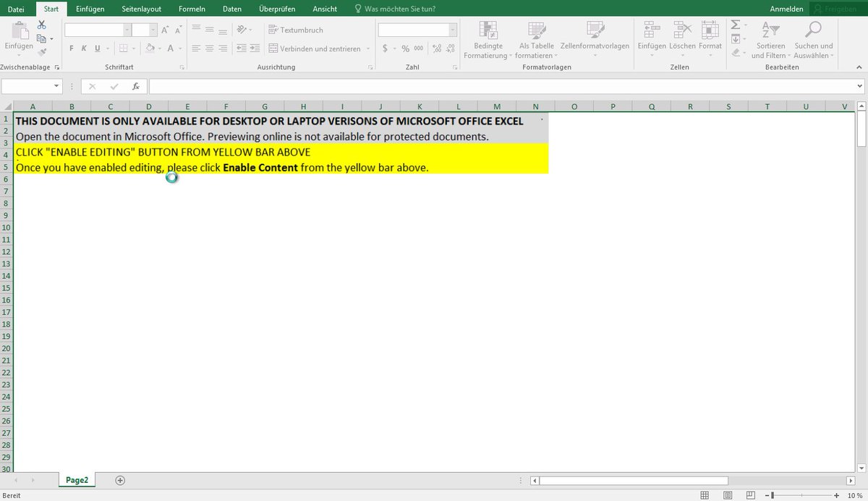Select the Page2 sheet tab
The width and height of the screenshot is (868, 501).
point(77,480)
